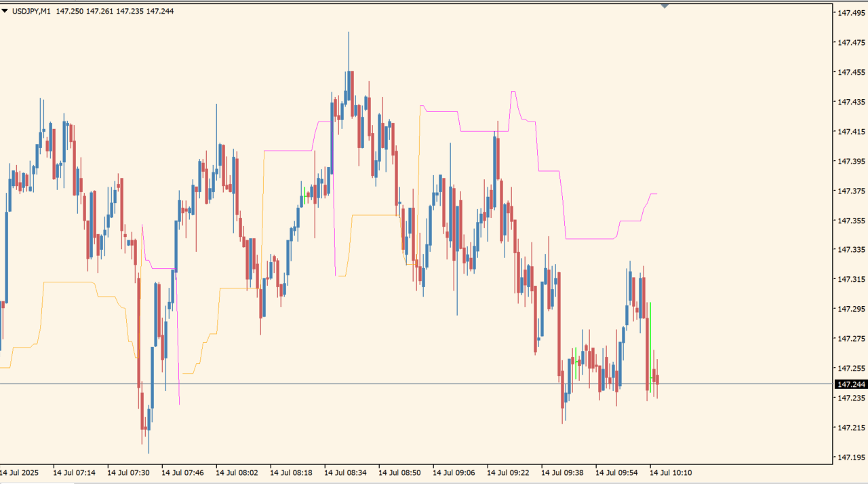Screen dimensions: 868x484
Task: Click price scale value 147.475
Action: 851,42
